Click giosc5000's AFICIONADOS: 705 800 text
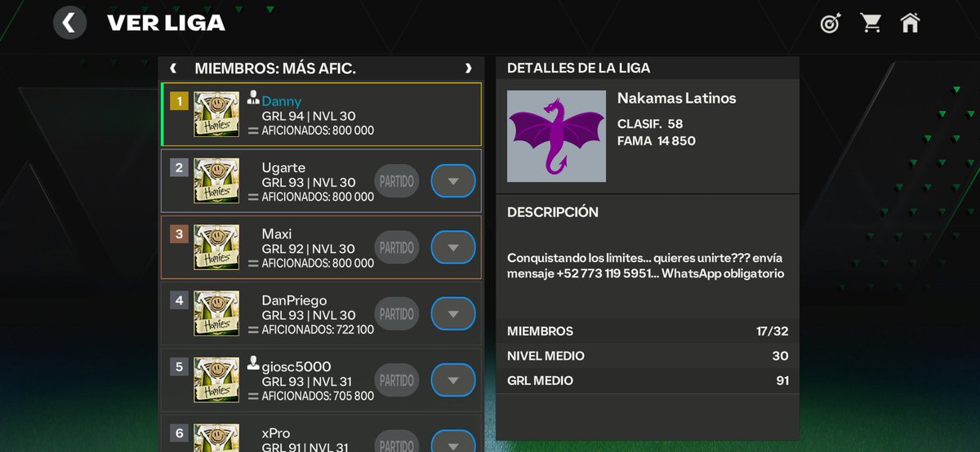This screenshot has height=452, width=980. [318, 396]
